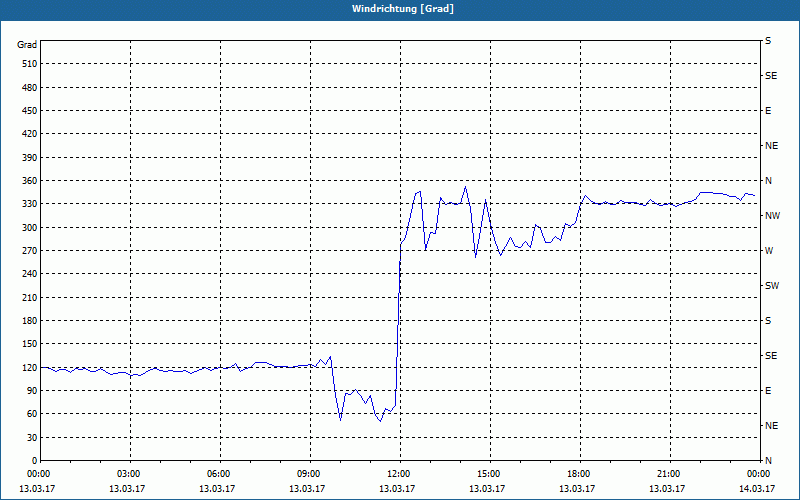The image size is (800, 500).
Task: Select the 390 y-axis value
Action: point(30,158)
